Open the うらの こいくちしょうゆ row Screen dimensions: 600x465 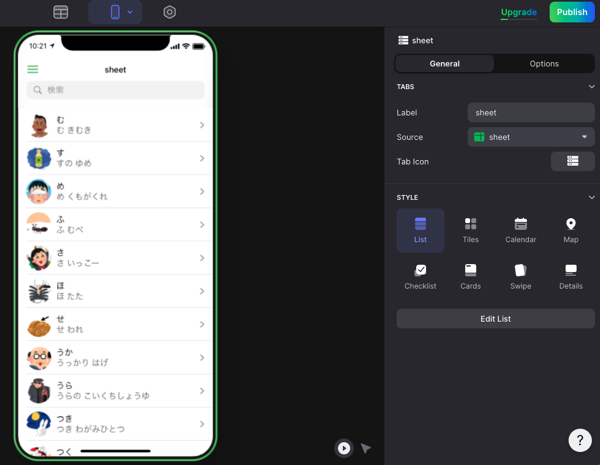coord(115,391)
